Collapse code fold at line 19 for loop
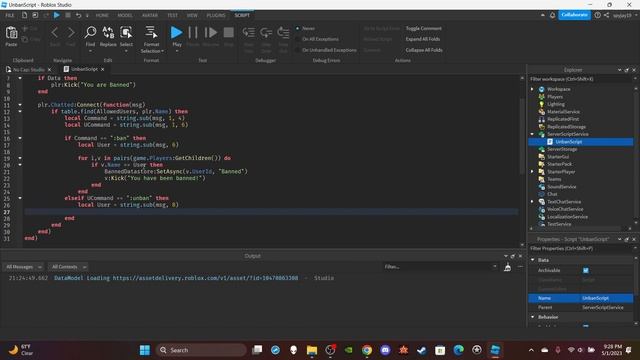 (20, 158)
